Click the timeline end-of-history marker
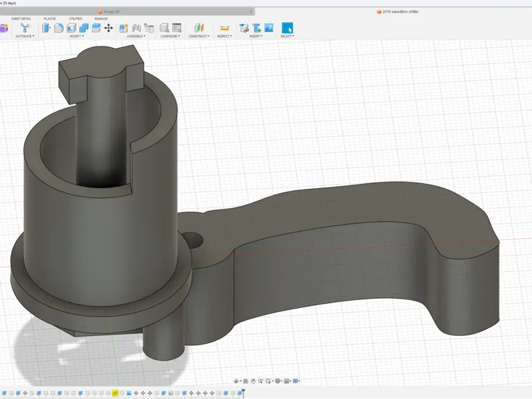Viewport: 532px width, 399px height. (x=243, y=393)
